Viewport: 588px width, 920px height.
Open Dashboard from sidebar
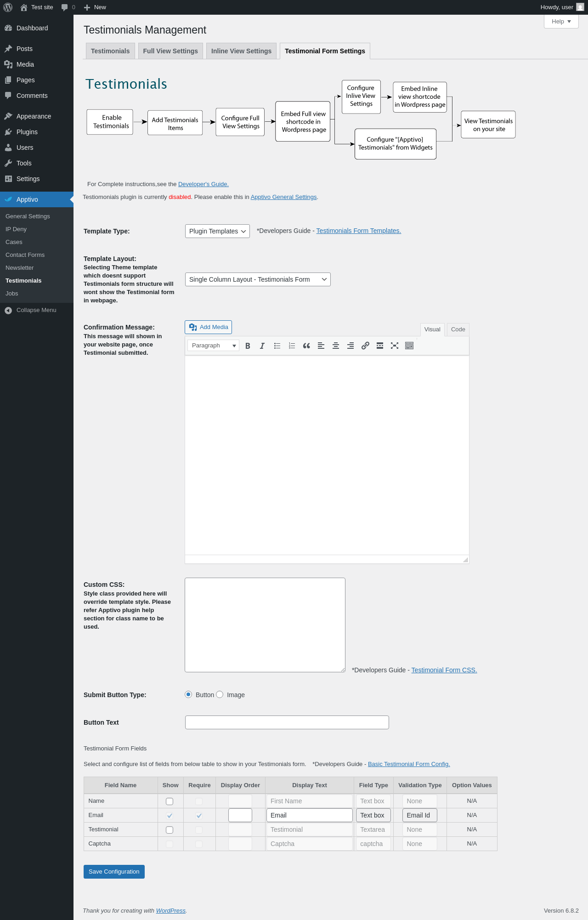(37, 28)
